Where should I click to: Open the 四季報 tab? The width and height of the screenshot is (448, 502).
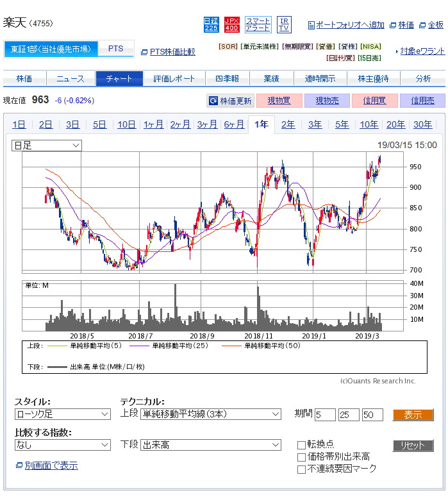[227, 78]
